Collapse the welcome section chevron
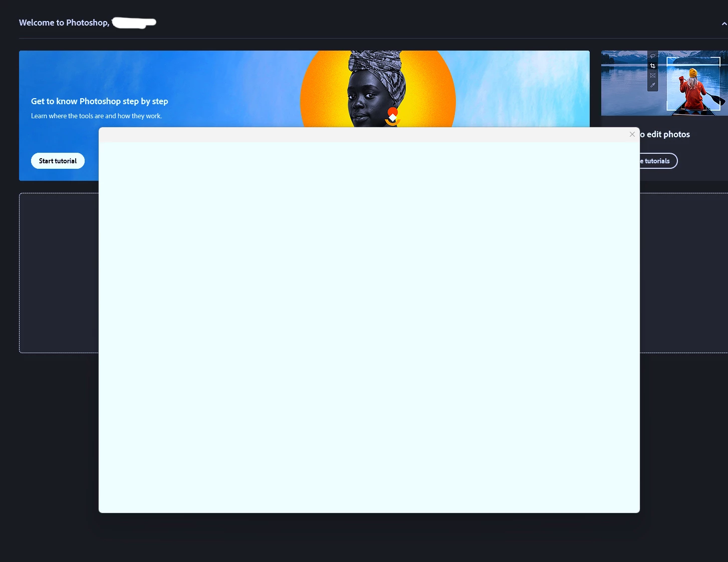The width and height of the screenshot is (728, 562). click(724, 24)
